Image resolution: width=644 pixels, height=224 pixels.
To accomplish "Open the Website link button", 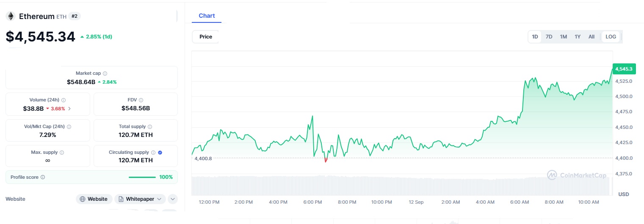I will (x=94, y=199).
